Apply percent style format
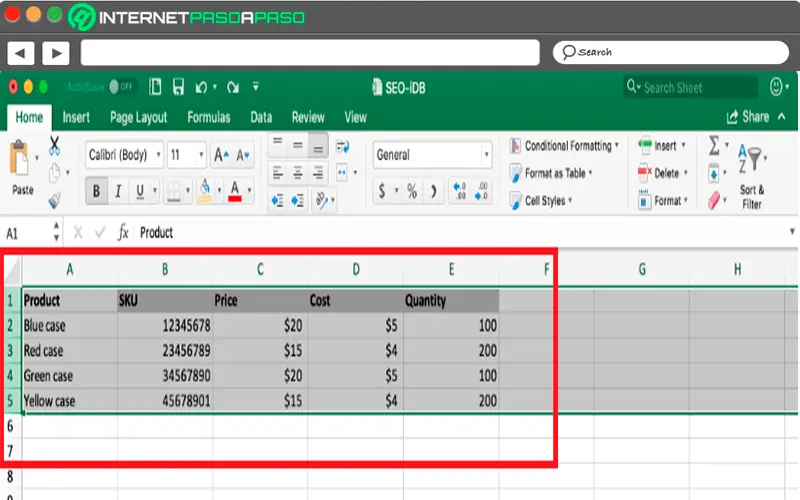This screenshot has height=500, width=800. [412, 191]
